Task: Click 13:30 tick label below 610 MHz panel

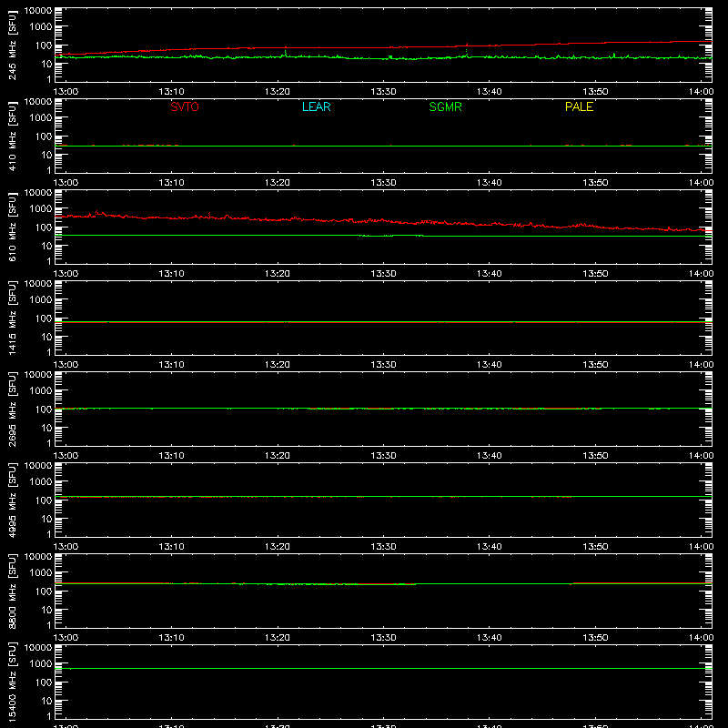Action: coord(383,274)
